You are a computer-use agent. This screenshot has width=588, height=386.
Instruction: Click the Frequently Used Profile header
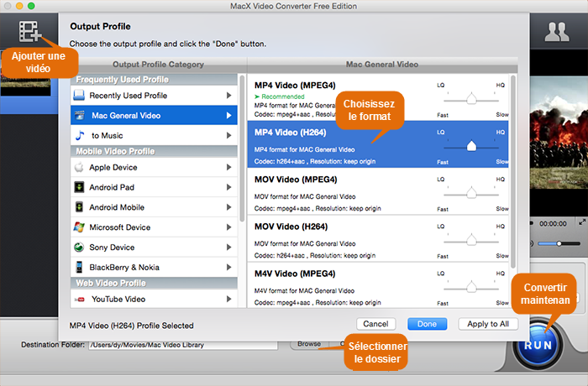point(154,80)
